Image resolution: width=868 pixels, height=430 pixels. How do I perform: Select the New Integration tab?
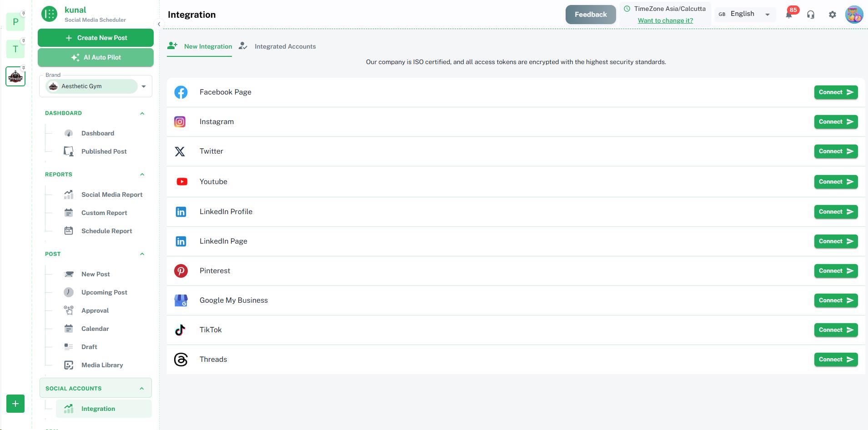[x=208, y=46]
